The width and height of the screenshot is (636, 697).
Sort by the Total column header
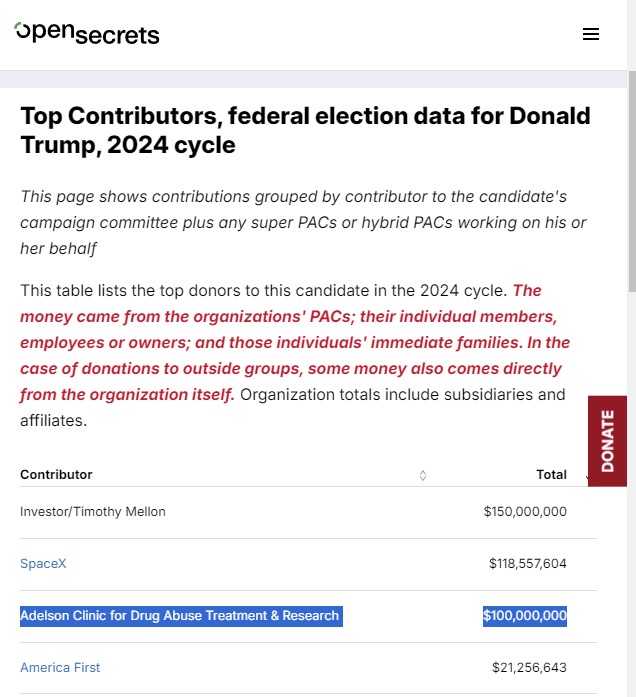[x=551, y=475]
